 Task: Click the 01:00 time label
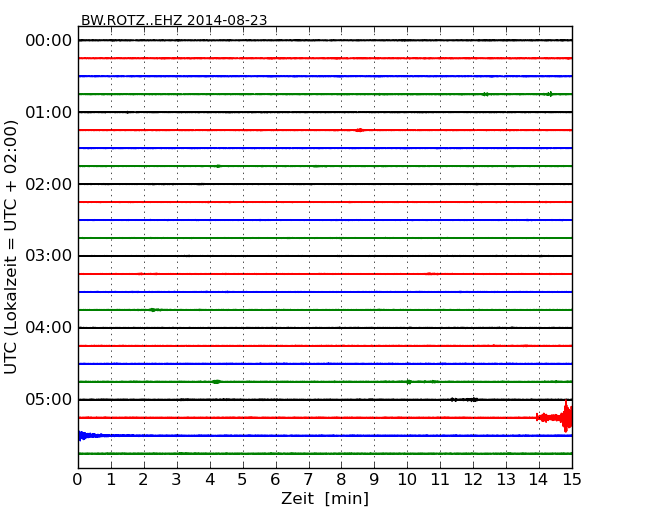49,112
